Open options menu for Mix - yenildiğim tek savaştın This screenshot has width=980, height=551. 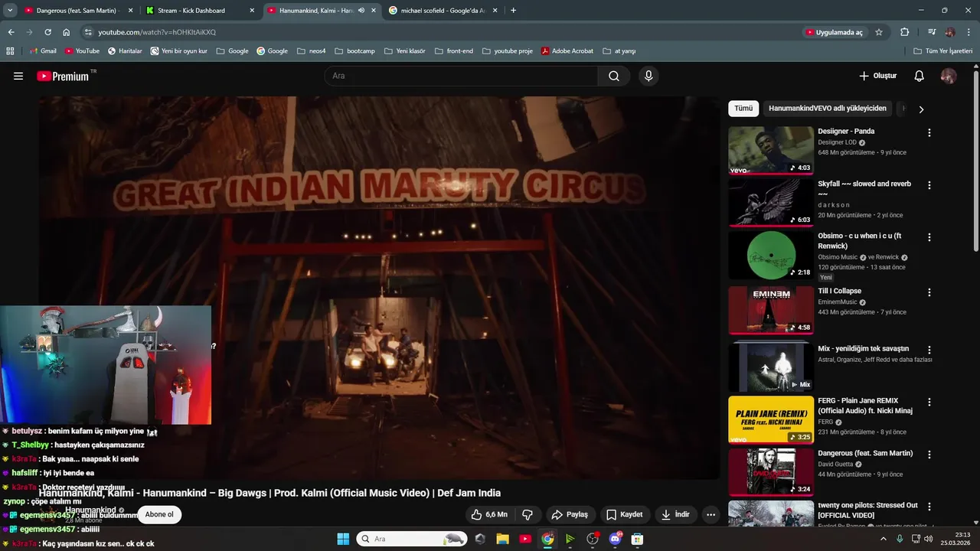point(929,350)
